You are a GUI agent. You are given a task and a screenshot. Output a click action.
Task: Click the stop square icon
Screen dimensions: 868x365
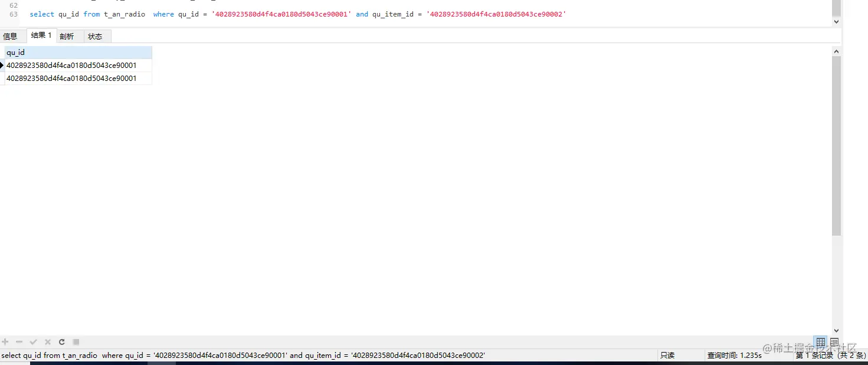coord(76,342)
